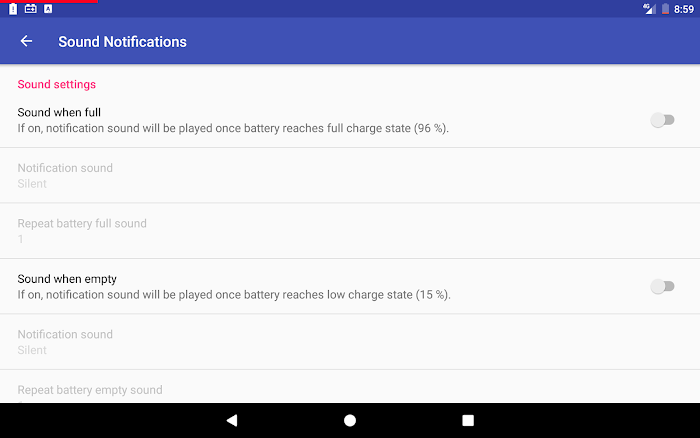Screen dimensions: 700x438
Task: Tap the 8:59 clock in the status bar
Action: click(683, 9)
